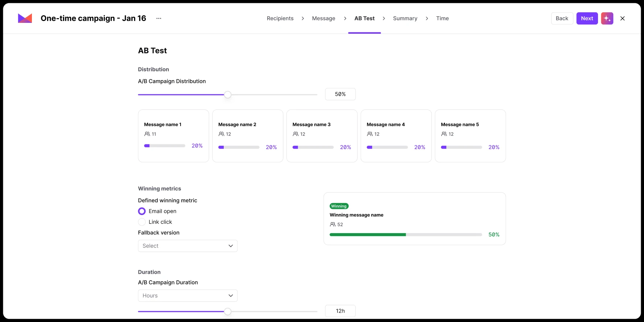Click chevron between AB Test and Summary
The image size is (644, 322).
coord(384,18)
